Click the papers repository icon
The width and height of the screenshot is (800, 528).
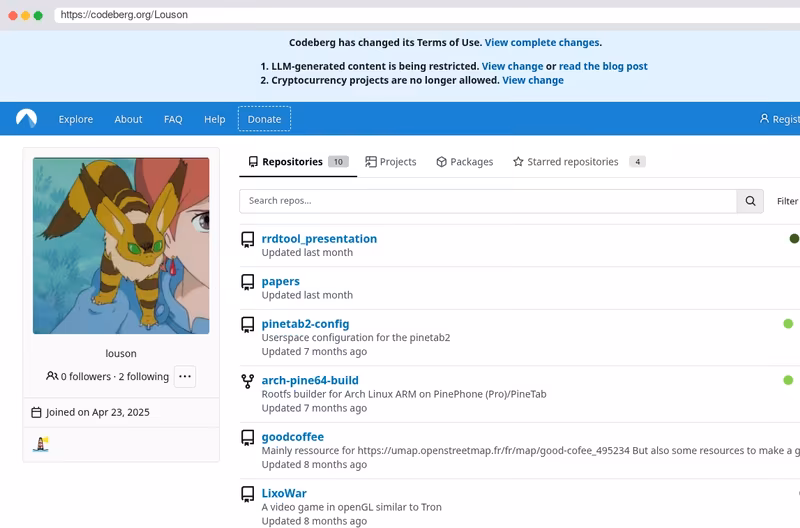248,282
